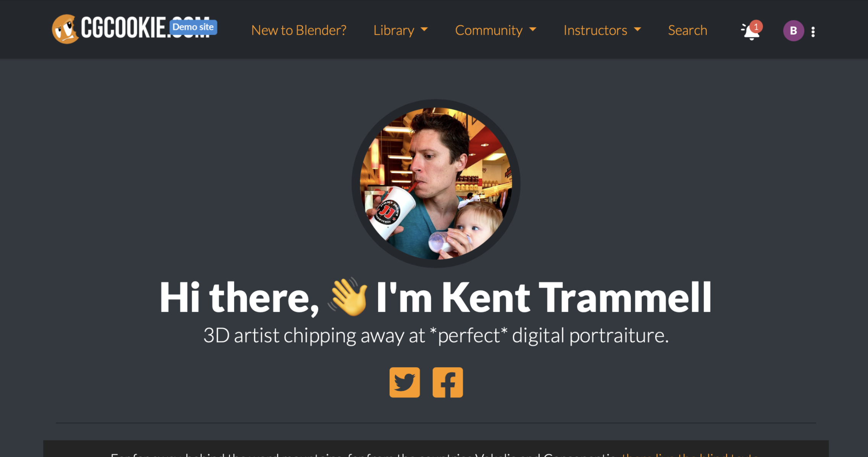The image size is (868, 457).
Task: Open the Facebook profile icon
Action: click(x=448, y=382)
